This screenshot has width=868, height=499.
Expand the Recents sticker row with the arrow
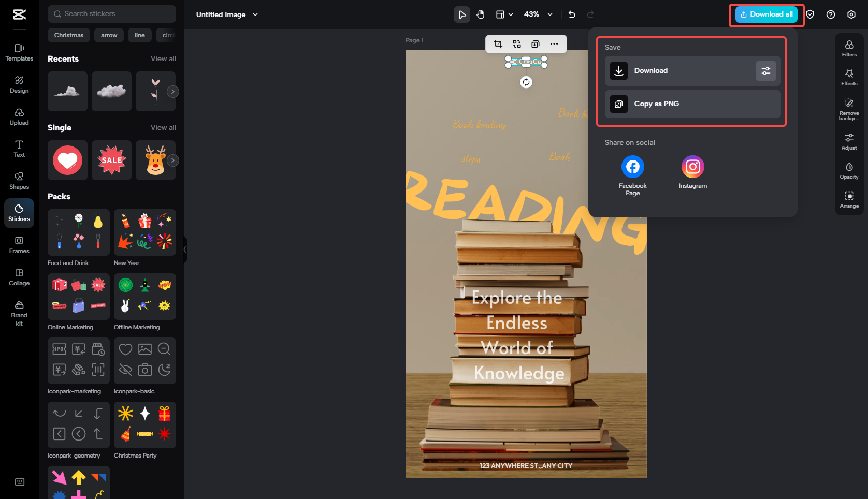[x=172, y=91]
